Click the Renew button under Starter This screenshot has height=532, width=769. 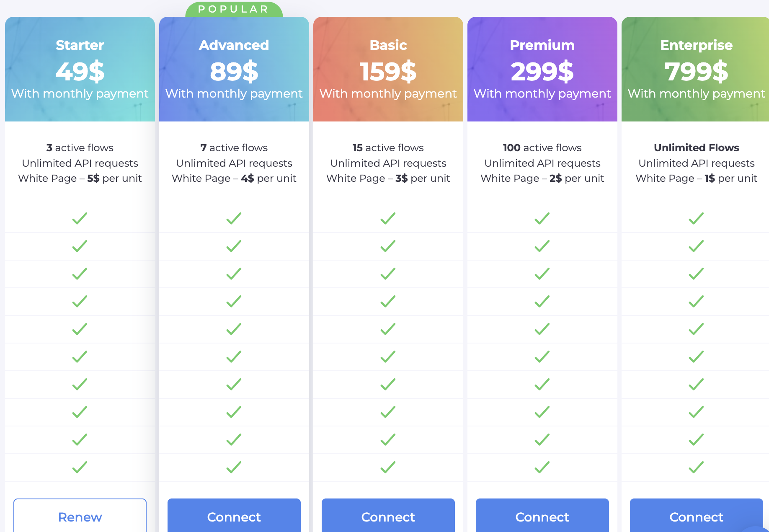coord(80,517)
